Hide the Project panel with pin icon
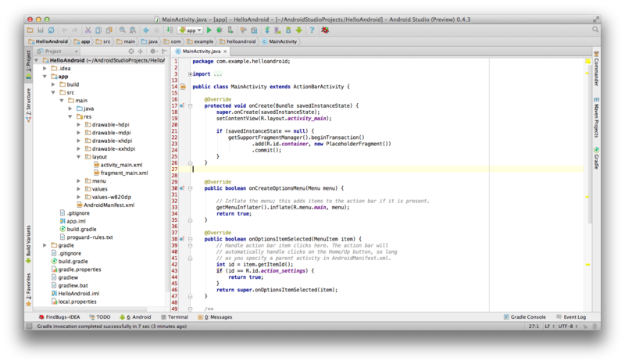625x364 pixels. click(x=165, y=51)
